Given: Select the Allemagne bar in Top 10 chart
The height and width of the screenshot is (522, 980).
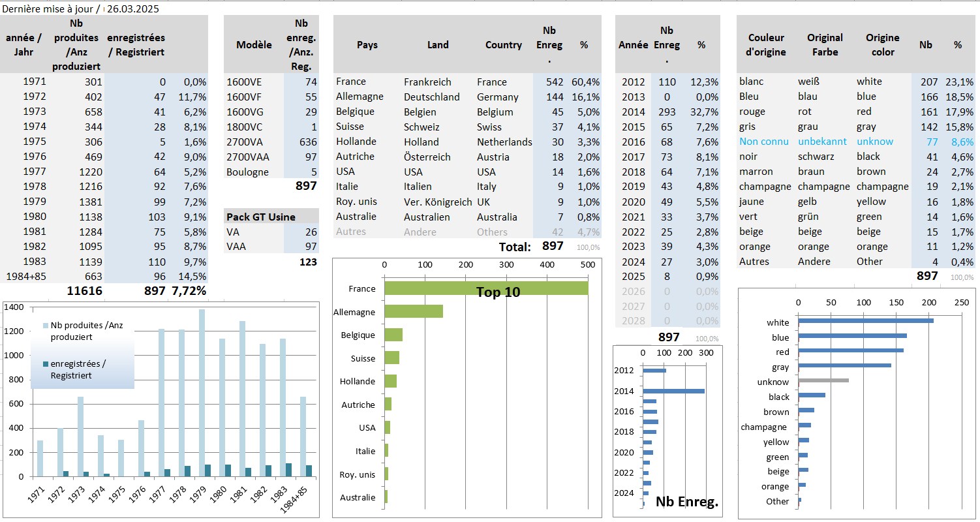Looking at the screenshot, I should (414, 312).
